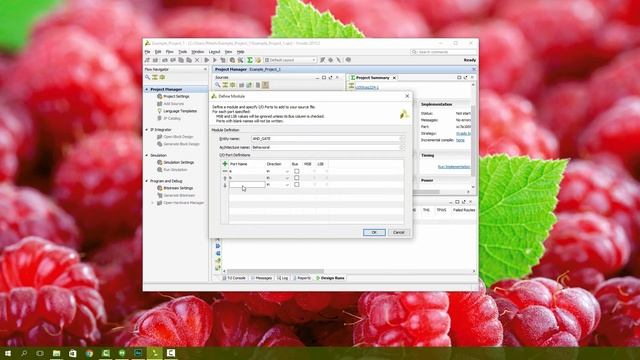Open the Flow menu
640x360 pixels.
pyautogui.click(x=169, y=52)
